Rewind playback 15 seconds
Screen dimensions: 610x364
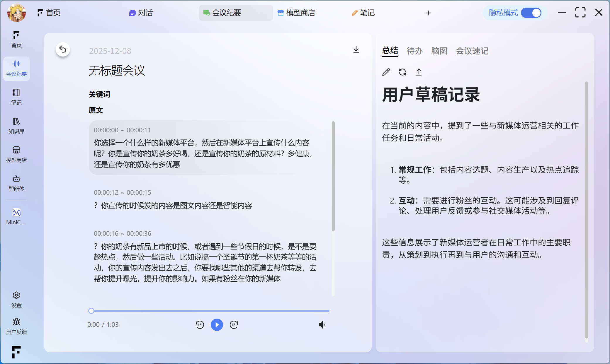coord(200,325)
